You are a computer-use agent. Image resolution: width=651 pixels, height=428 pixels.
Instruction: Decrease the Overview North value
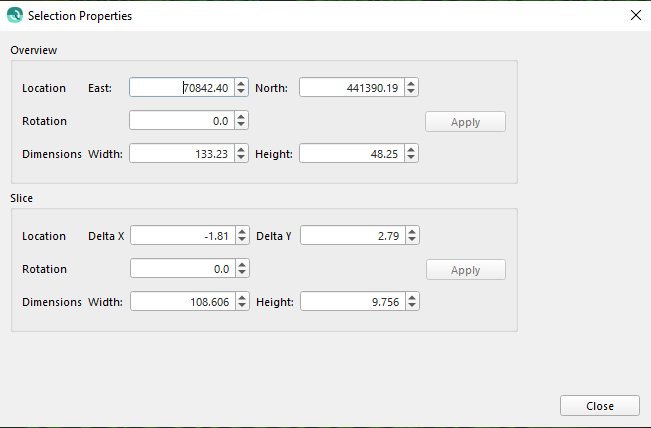411,92
